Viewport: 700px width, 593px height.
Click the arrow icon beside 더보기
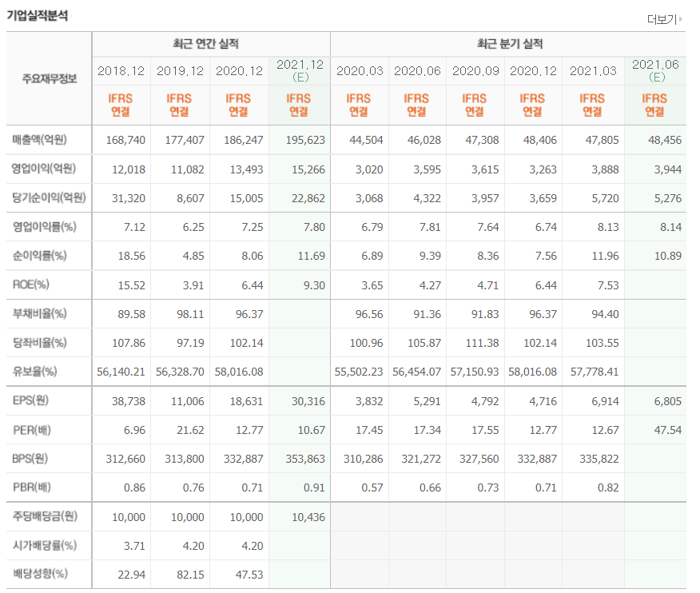click(681, 18)
